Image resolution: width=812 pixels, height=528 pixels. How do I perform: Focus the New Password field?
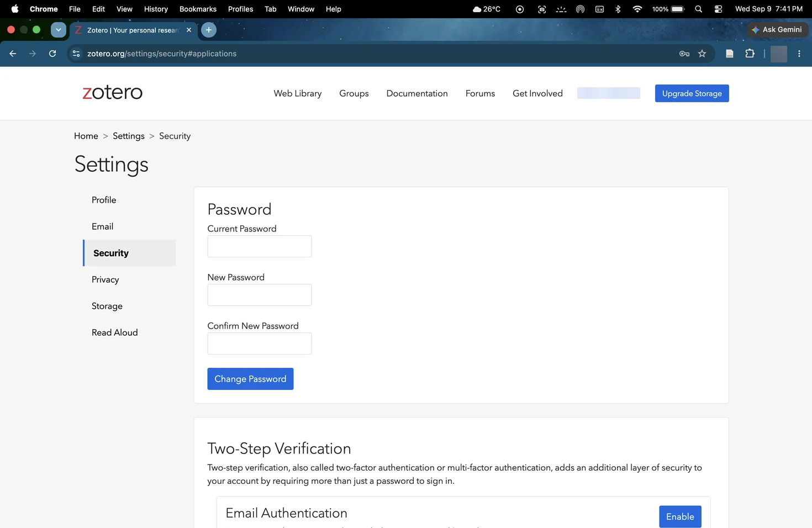(x=260, y=295)
